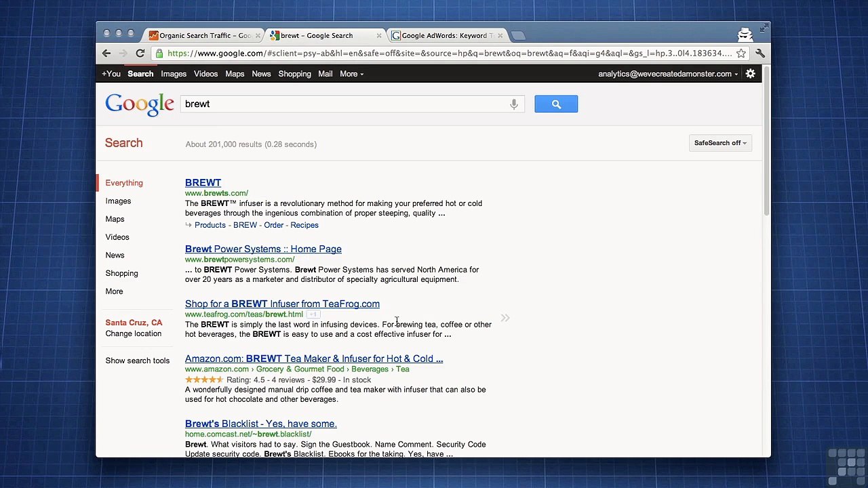The image size is (868, 488).
Task: Open News in the top black bar
Action: 261,74
